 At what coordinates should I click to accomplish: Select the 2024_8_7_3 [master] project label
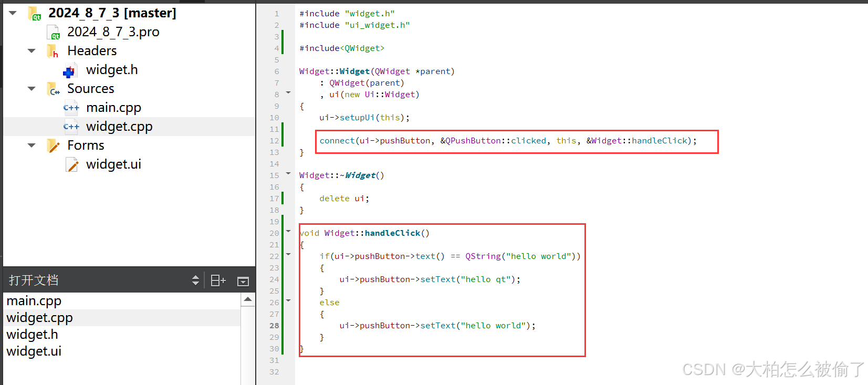click(x=112, y=13)
